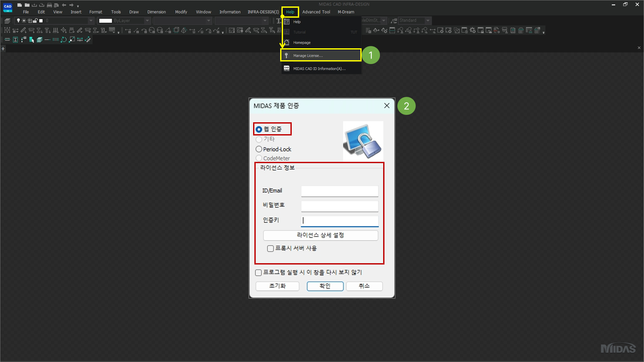Click the white layer color square in layer box
Image resolution: width=644 pixels, height=362 pixels.
(41, 21)
